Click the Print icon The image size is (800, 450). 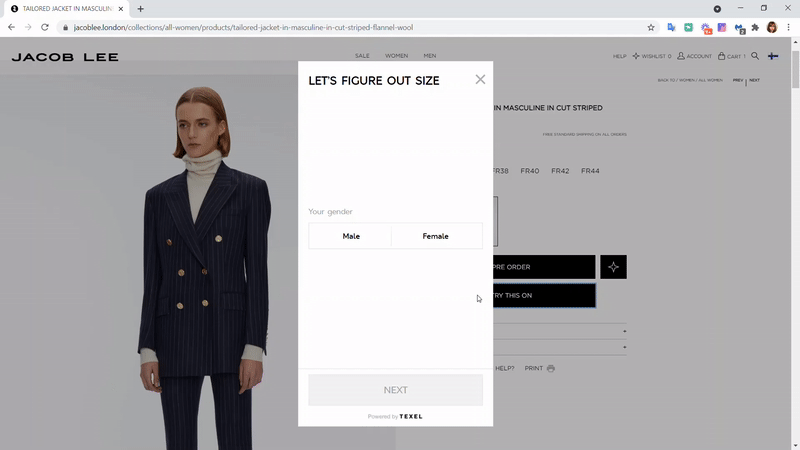pos(550,368)
